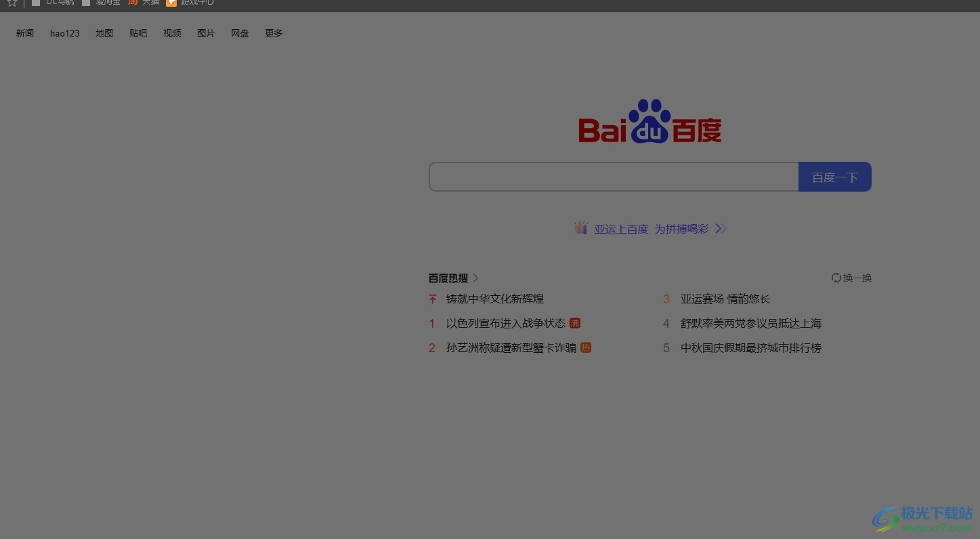This screenshot has width=980, height=539.
Task: Open headline 亚运赛场 情韵悠长
Action: [x=725, y=299]
